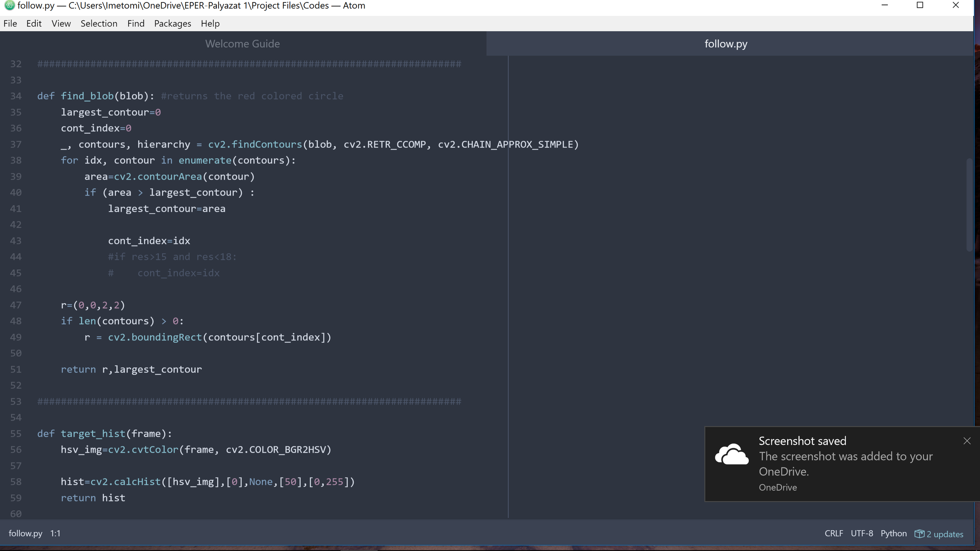Switch to the Welcome Guide tab
Image resolution: width=980 pixels, height=551 pixels.
[x=243, y=44]
